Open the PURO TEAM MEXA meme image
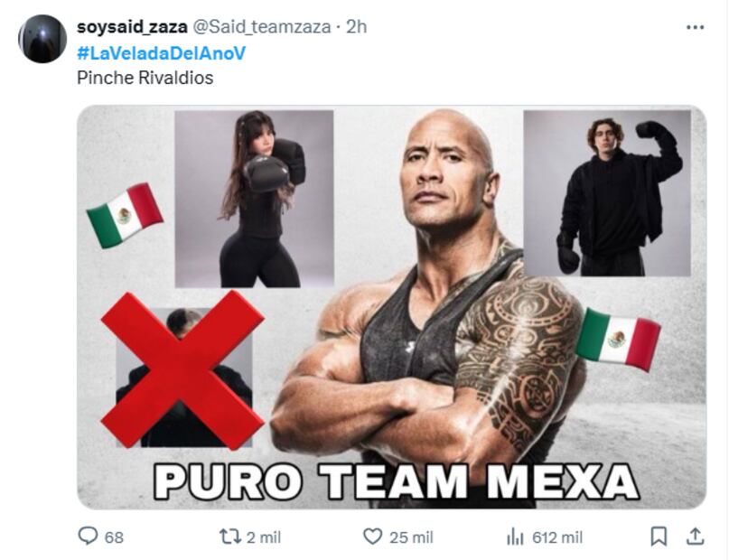The height and width of the screenshot is (560, 729). [x=391, y=307]
